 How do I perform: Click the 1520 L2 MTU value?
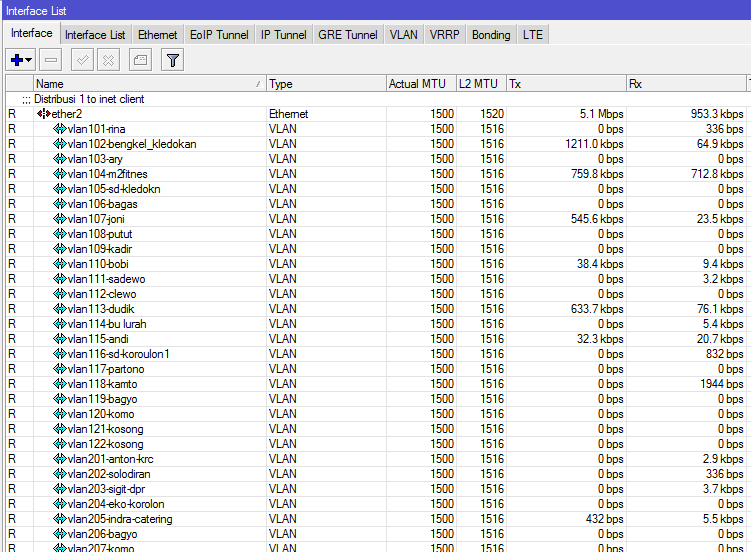pyautogui.click(x=492, y=114)
